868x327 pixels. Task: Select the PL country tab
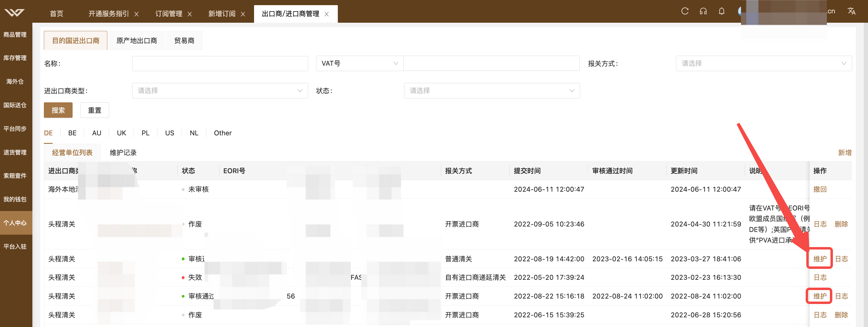(x=145, y=133)
